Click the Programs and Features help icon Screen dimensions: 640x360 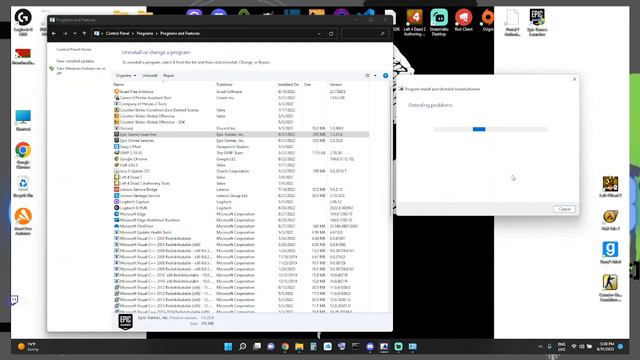pos(385,76)
